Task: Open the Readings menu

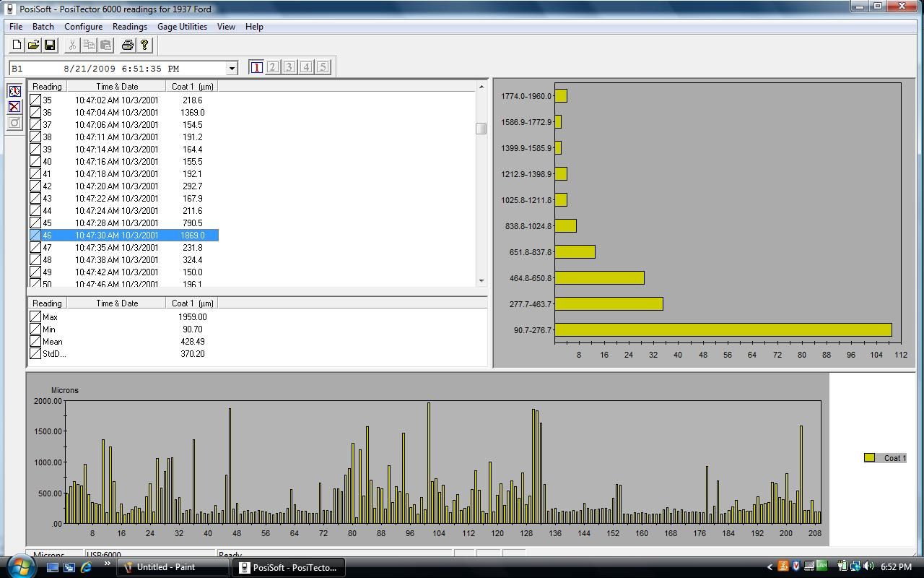Action: 130,27
